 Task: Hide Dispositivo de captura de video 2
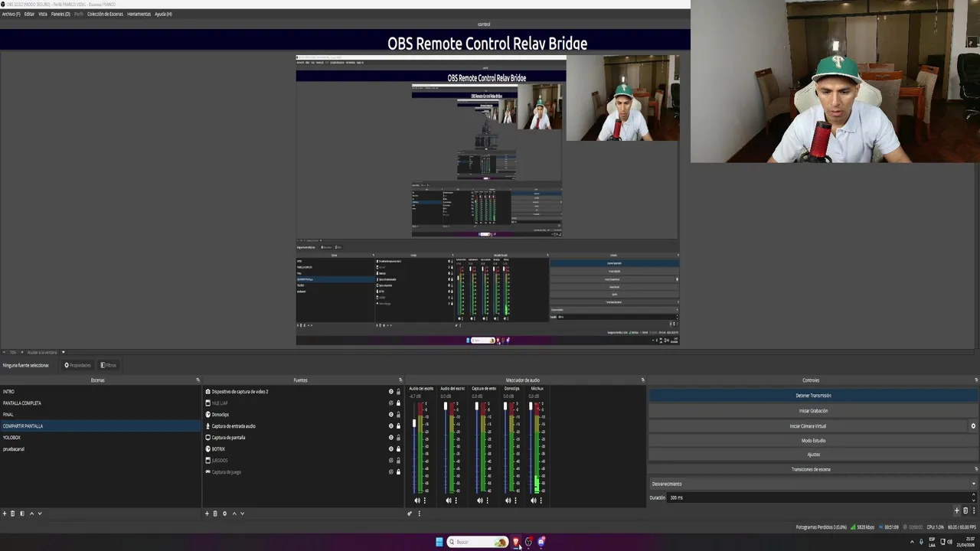(390, 392)
